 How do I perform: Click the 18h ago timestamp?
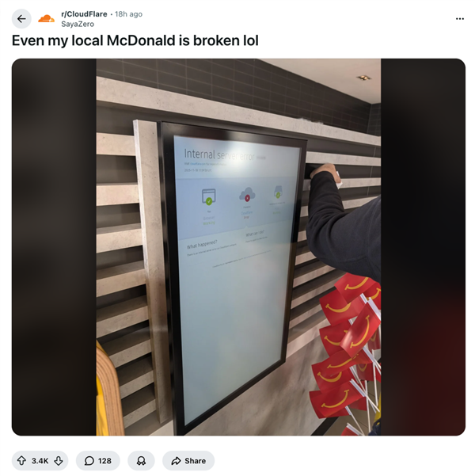[x=128, y=14]
